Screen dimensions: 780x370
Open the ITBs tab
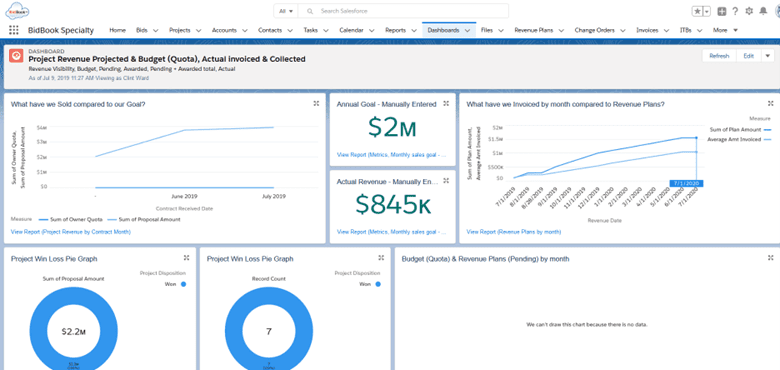coord(685,30)
